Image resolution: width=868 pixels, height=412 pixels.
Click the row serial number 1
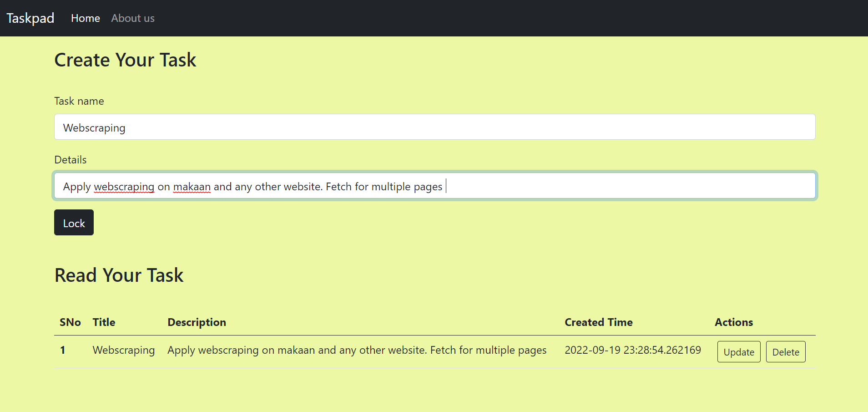pyautogui.click(x=63, y=350)
